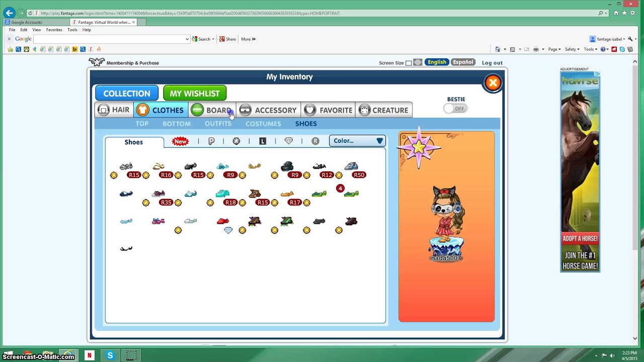The image size is (644, 362).
Task: Toggle the BESTIE switch on
Action: [x=455, y=109]
